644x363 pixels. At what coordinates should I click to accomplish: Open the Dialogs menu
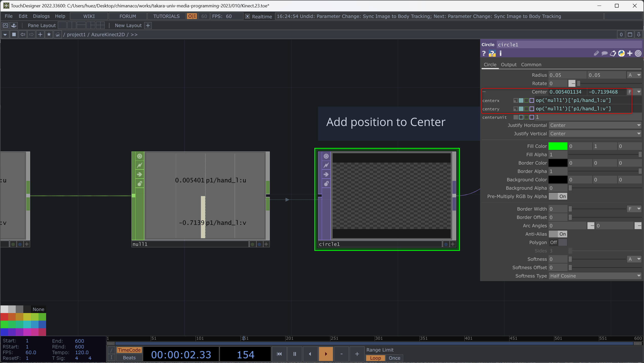(x=41, y=16)
